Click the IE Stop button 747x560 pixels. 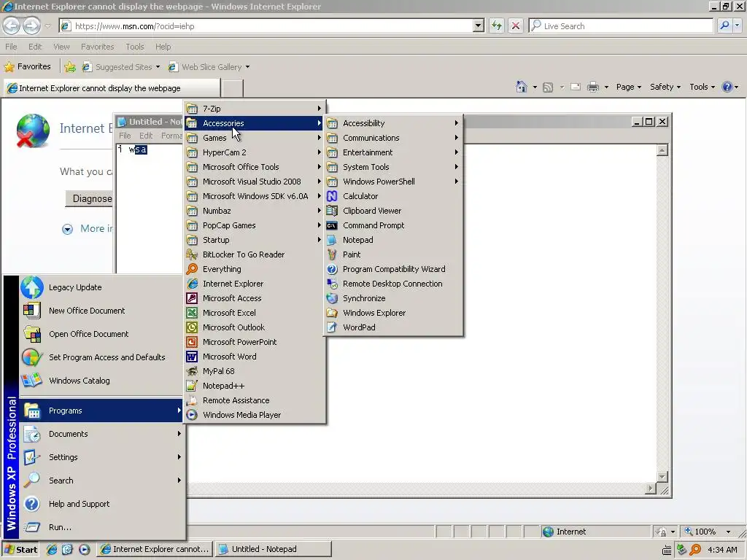[516, 26]
